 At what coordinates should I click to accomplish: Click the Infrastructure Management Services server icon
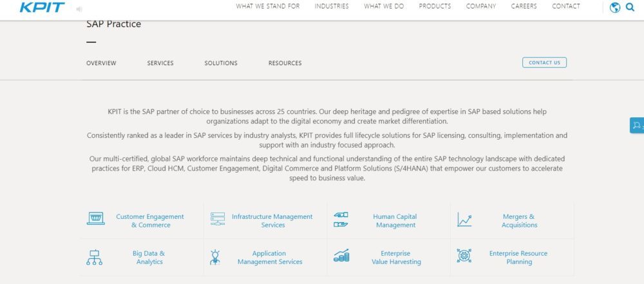[218, 219]
